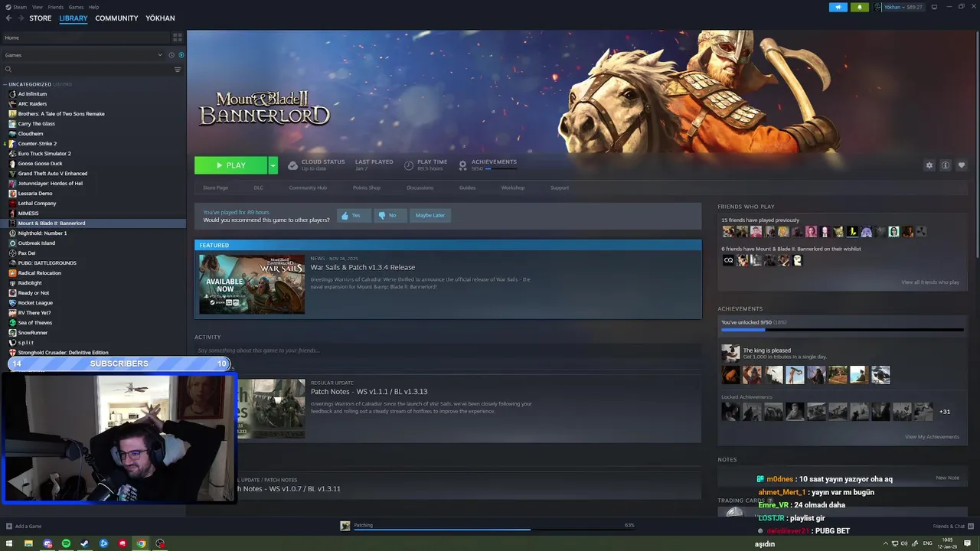Open View My Achievements link

tap(932, 437)
